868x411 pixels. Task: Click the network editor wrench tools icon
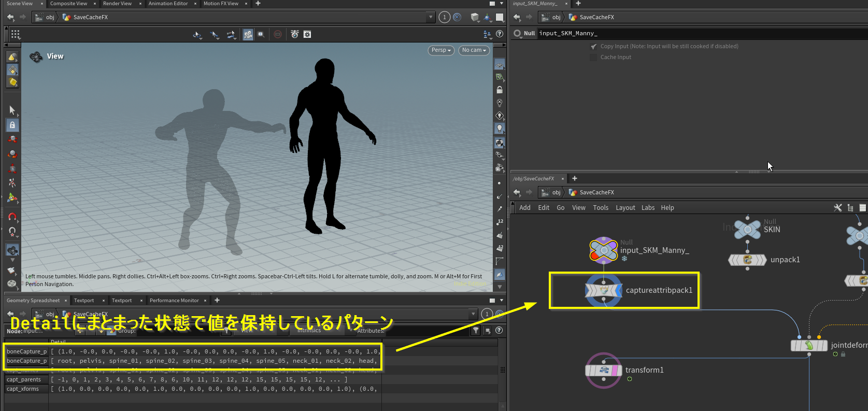pyautogui.click(x=837, y=207)
